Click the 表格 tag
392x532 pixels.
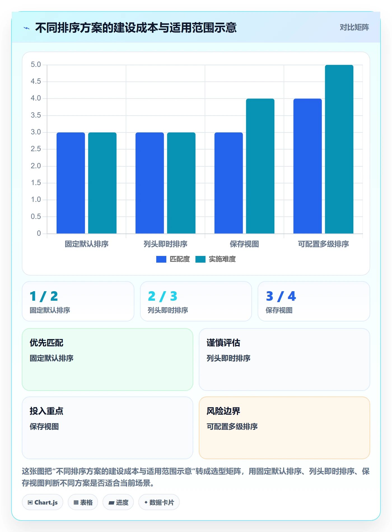click(x=83, y=502)
